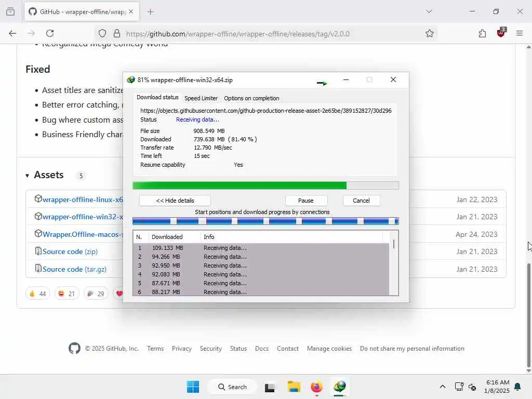Select connection row 1 with 109.133 MB
532x399 pixels.
pos(261,248)
